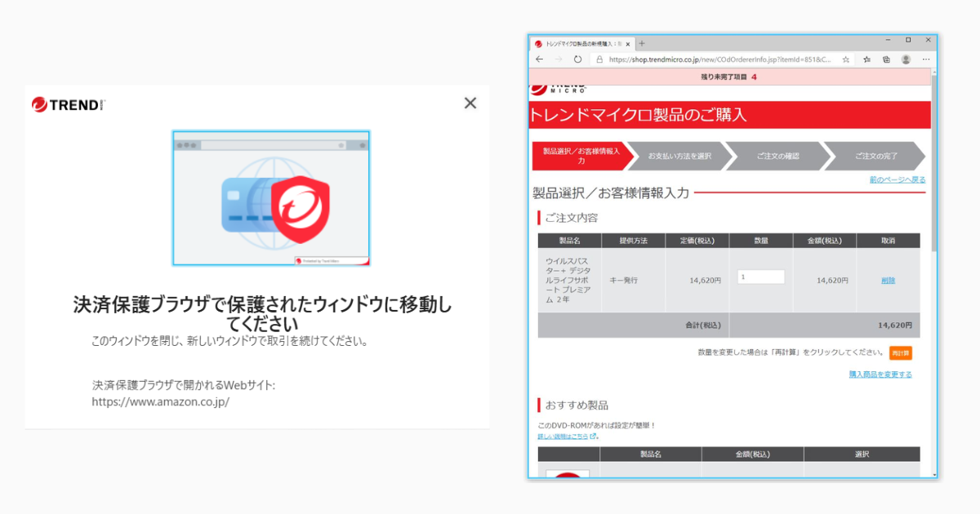
Task: Open the collections icon in browser
Action: click(x=886, y=60)
